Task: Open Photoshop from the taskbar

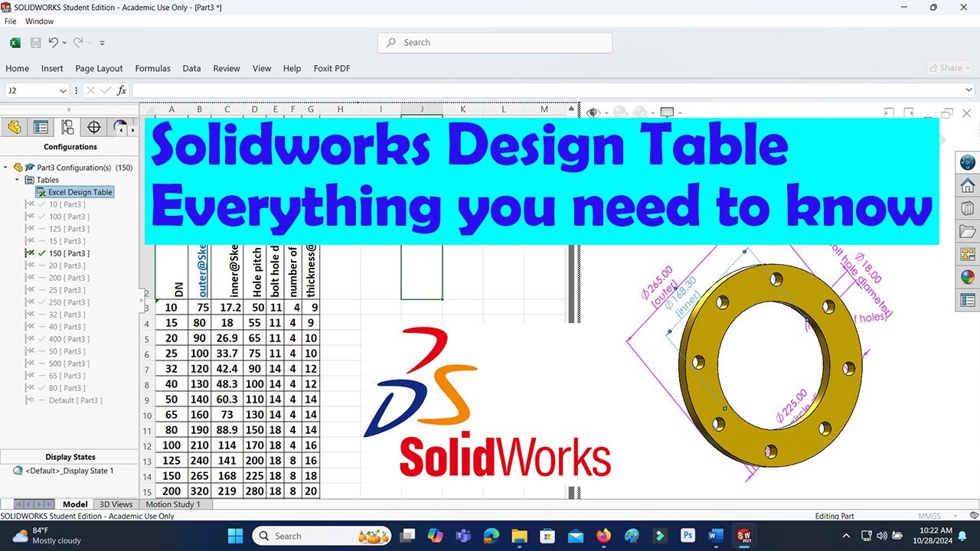Action: click(x=688, y=536)
